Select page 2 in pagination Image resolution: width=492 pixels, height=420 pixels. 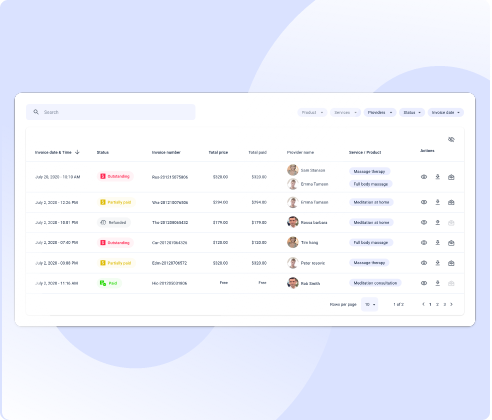(x=437, y=304)
